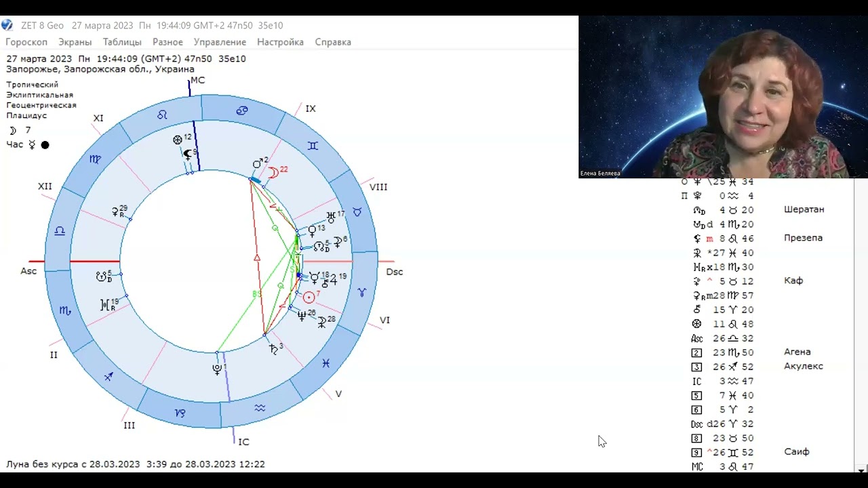Click the Part of Fortune glyph
The height and width of the screenshot is (488, 868).
(178, 140)
